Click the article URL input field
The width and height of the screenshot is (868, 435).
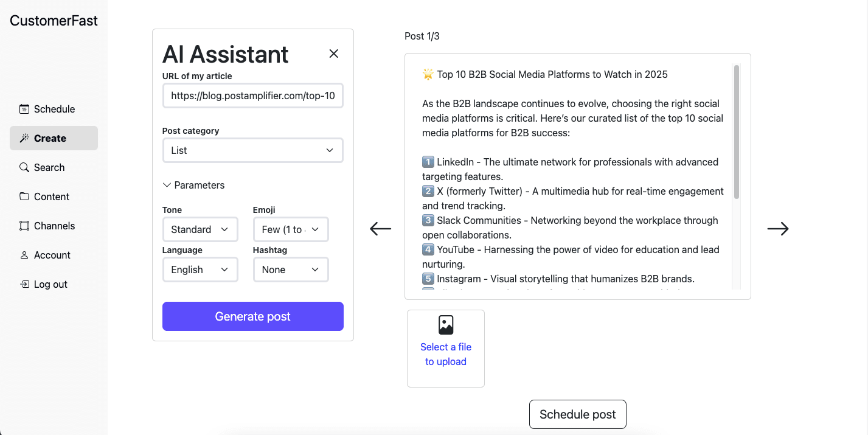click(x=252, y=96)
